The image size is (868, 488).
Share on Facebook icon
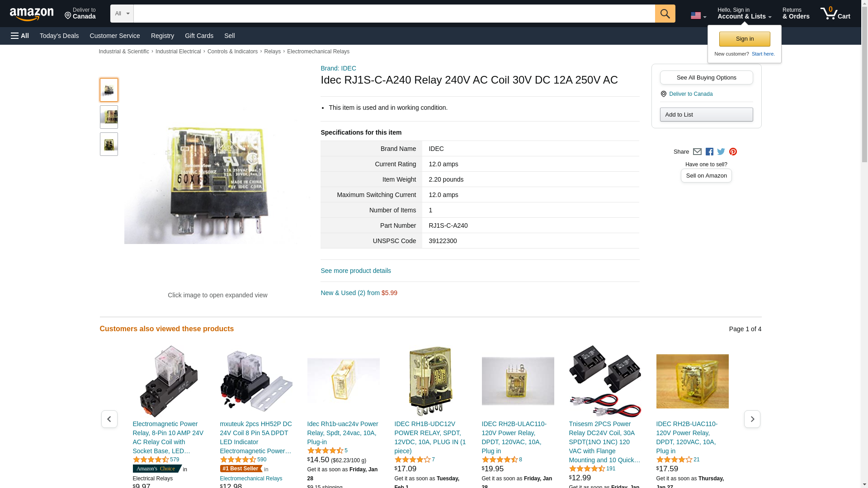coord(709,152)
